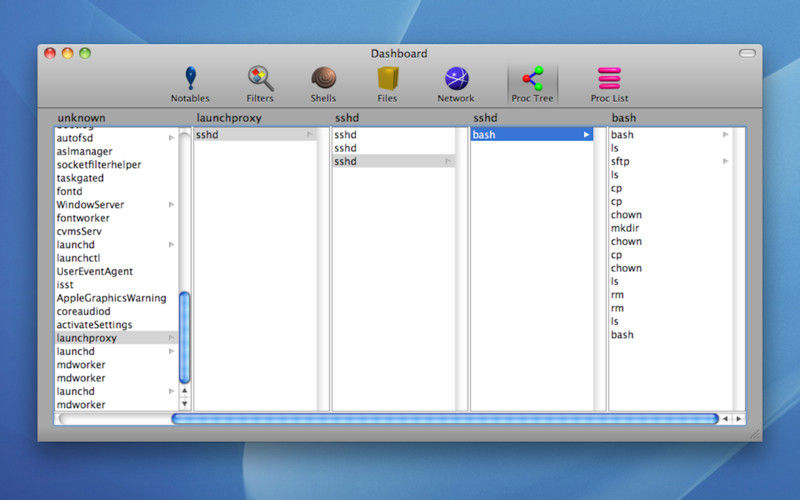800x500 pixels.
Task: Select AppleGraphicsWarning process
Action: click(x=116, y=298)
